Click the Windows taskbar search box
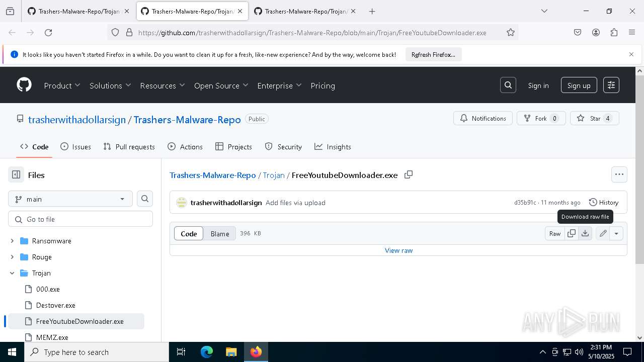This screenshot has height=362, width=644. [x=97, y=352]
